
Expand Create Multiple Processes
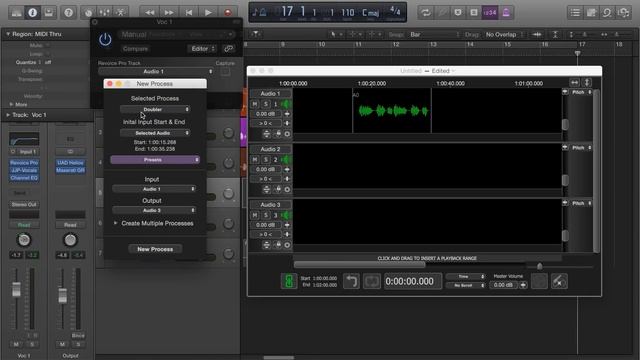pyautogui.click(x=116, y=223)
